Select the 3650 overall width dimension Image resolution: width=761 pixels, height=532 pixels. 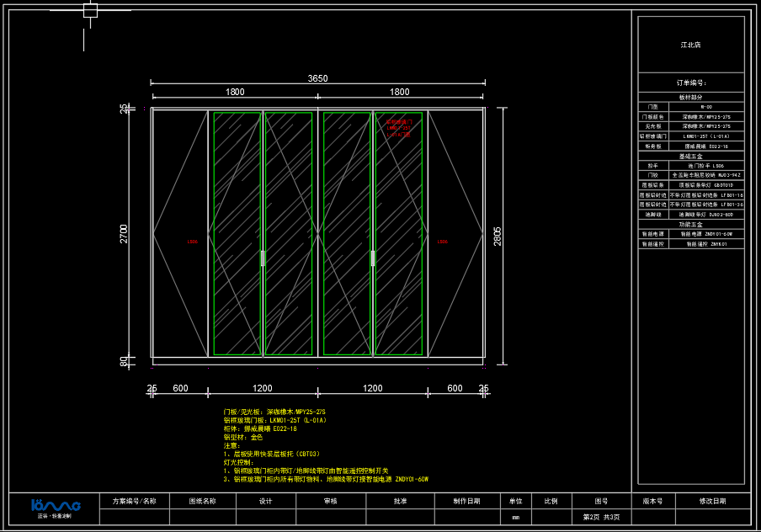pos(317,78)
